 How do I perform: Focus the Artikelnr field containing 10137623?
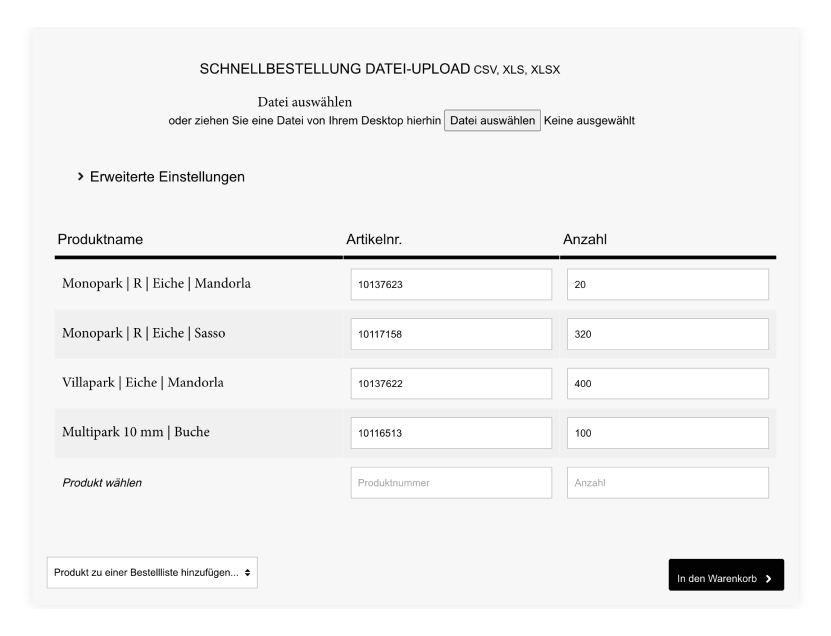451,284
